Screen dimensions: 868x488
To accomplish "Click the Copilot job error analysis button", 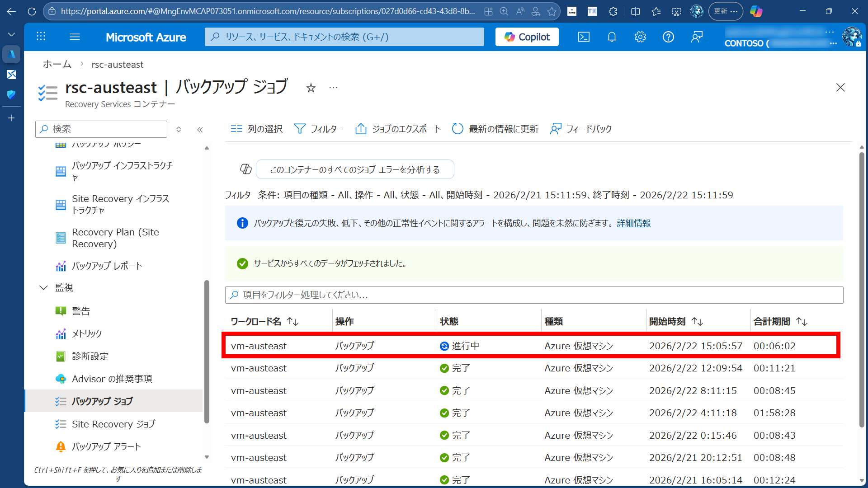I will 355,169.
